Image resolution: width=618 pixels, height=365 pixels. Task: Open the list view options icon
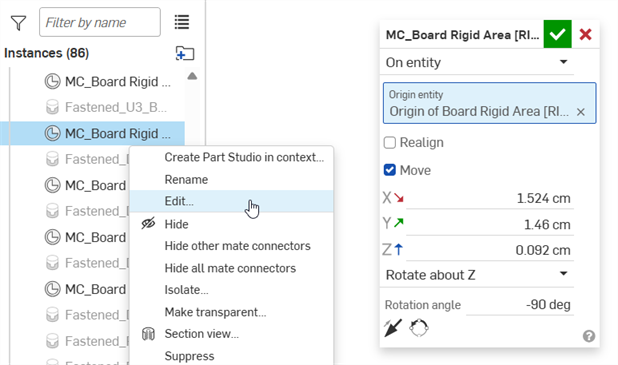pyautogui.click(x=182, y=22)
